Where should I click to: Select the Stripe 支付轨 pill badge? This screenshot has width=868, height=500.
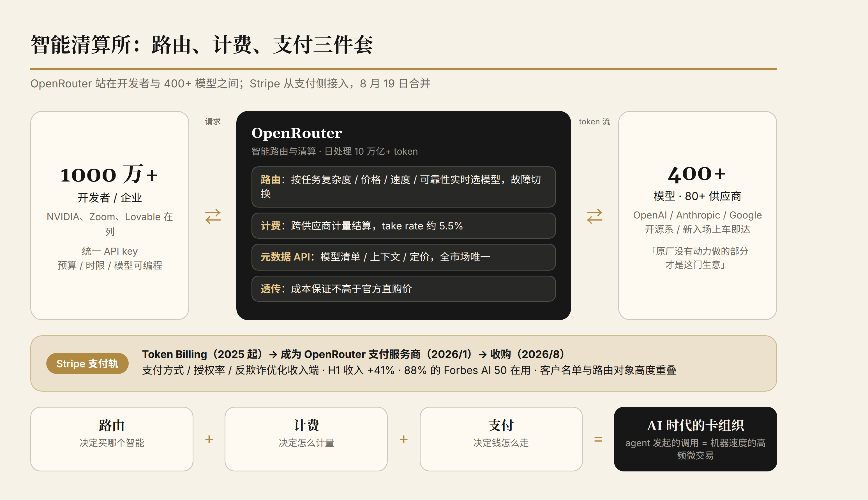pyautogui.click(x=87, y=363)
